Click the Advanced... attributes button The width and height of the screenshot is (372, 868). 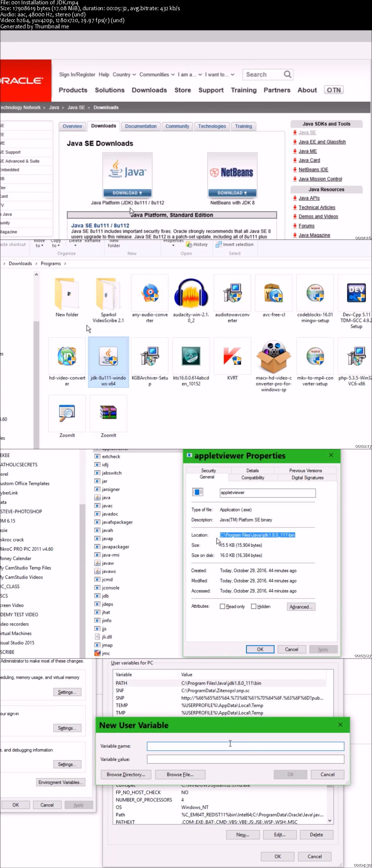tap(301, 607)
